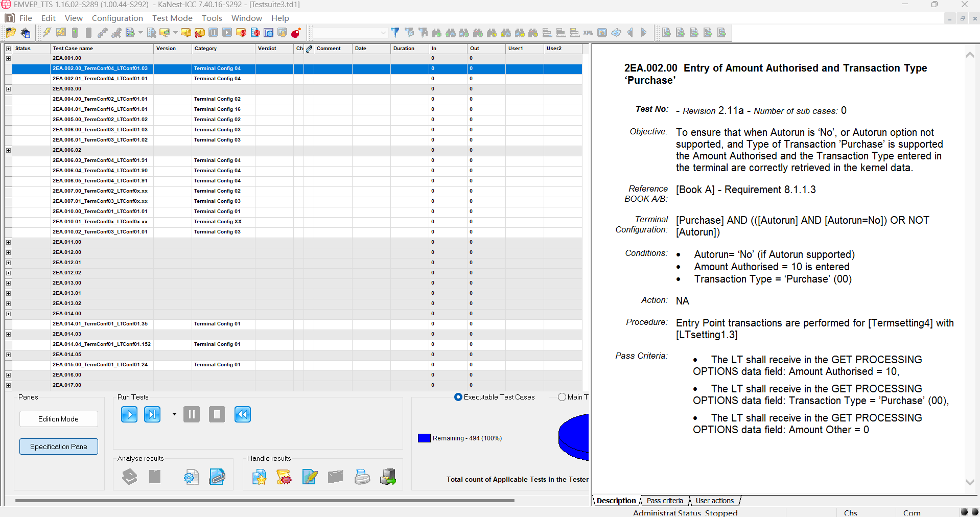The width and height of the screenshot is (980, 517).
Task: Click the Edition Mode button
Action: click(59, 419)
